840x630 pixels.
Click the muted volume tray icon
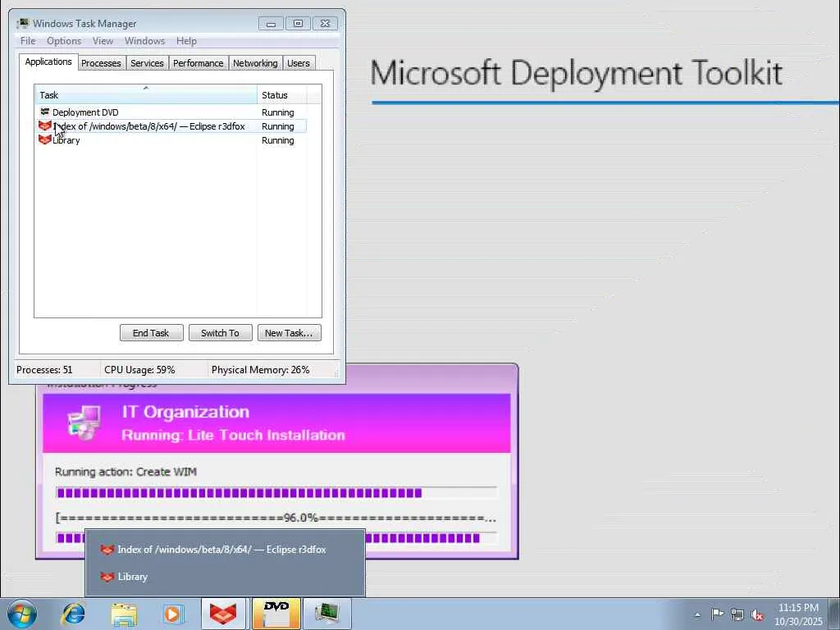[757, 614]
